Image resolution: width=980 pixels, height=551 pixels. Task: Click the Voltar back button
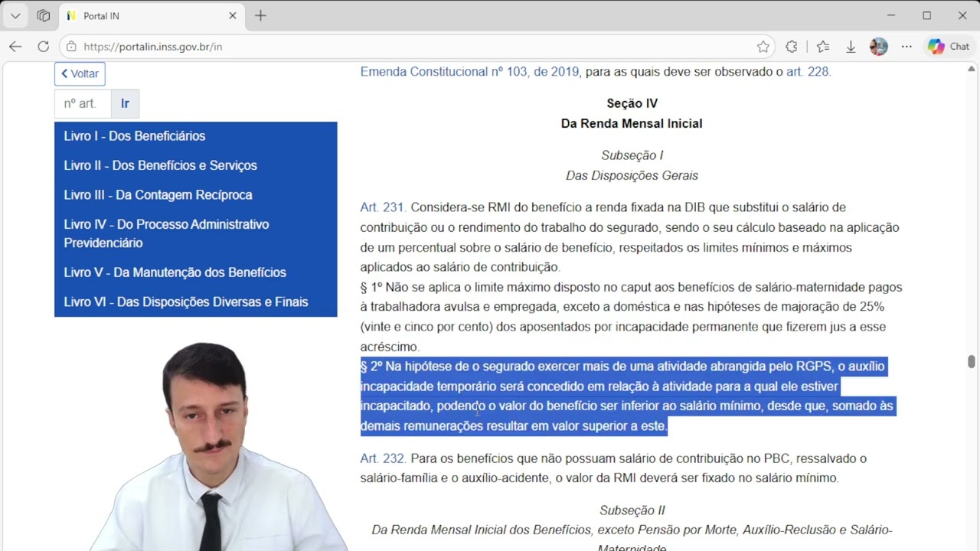(x=80, y=73)
